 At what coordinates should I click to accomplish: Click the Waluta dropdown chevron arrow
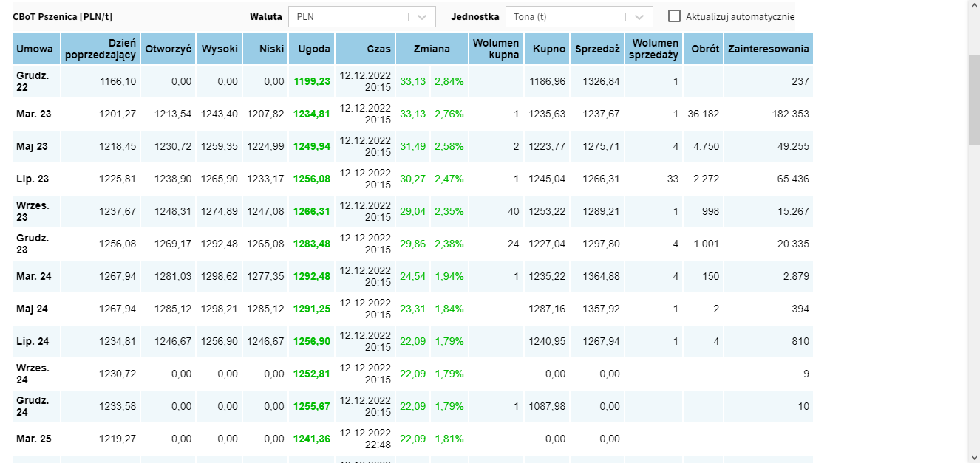pos(422,16)
